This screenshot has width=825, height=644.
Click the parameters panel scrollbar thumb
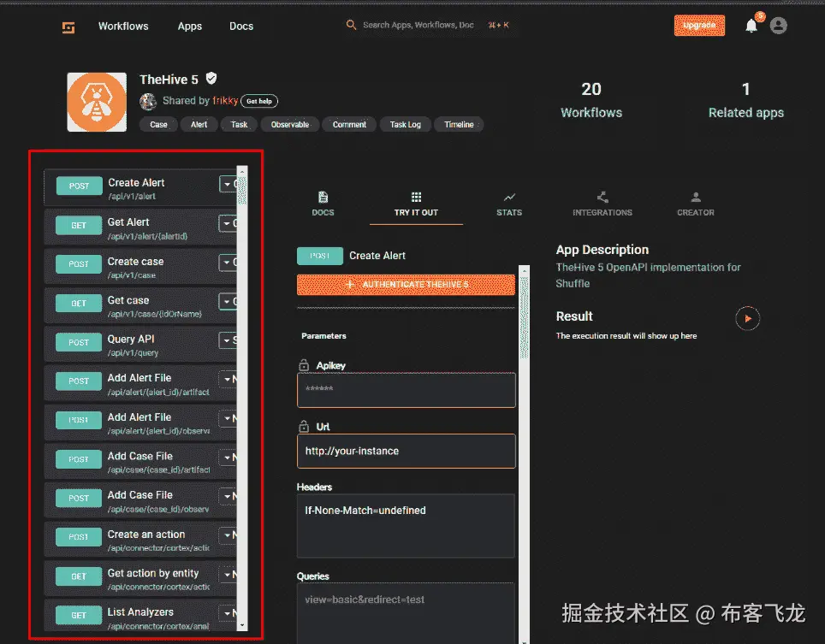(524, 317)
